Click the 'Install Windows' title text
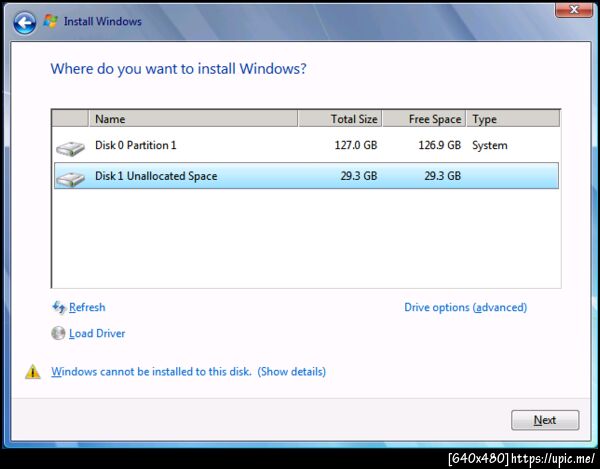Viewport: 600px width, 469px height. pos(103,21)
